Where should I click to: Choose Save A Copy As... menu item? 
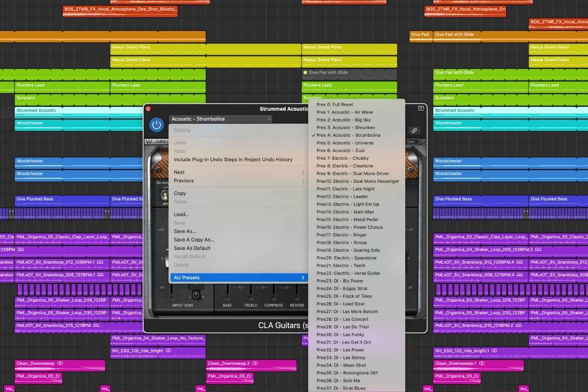click(x=238, y=240)
